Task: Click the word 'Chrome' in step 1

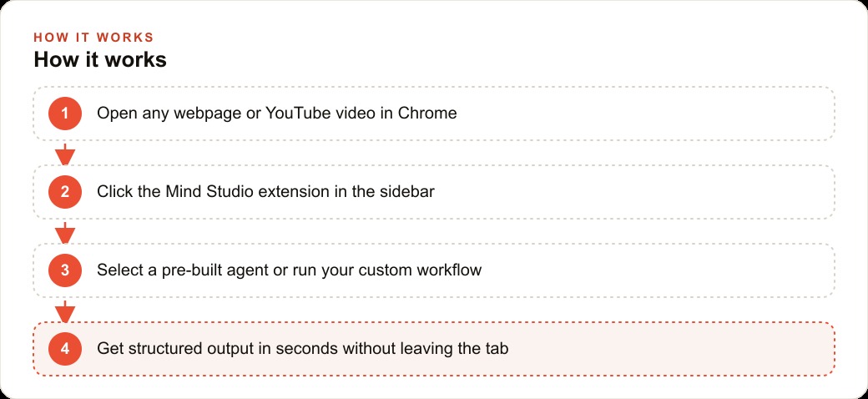Action: pos(427,114)
